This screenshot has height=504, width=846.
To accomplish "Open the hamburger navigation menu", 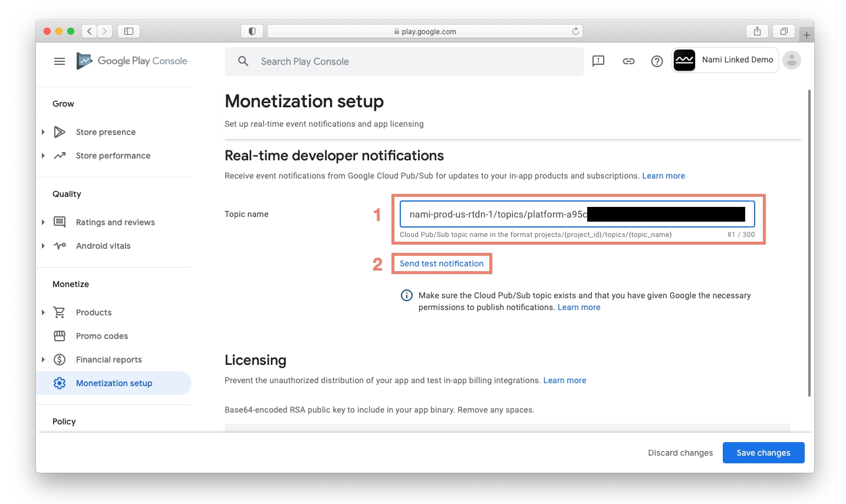I will click(x=60, y=61).
